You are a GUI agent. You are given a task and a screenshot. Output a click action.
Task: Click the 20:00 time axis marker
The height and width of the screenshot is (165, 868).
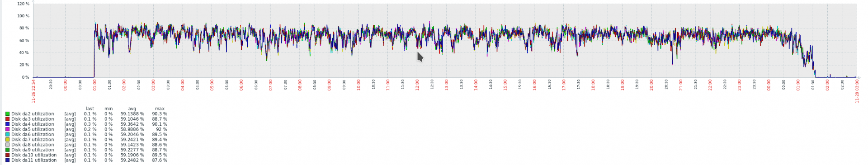pyautogui.click(x=651, y=85)
